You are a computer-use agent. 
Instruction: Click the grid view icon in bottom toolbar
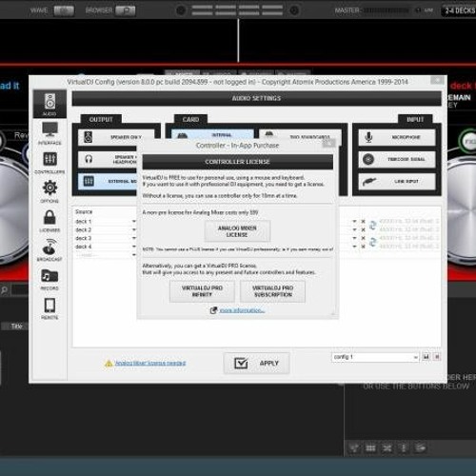click(x=370, y=448)
